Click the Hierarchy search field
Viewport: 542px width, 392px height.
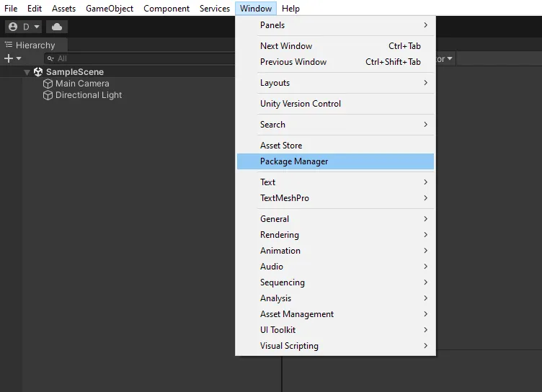(140, 58)
